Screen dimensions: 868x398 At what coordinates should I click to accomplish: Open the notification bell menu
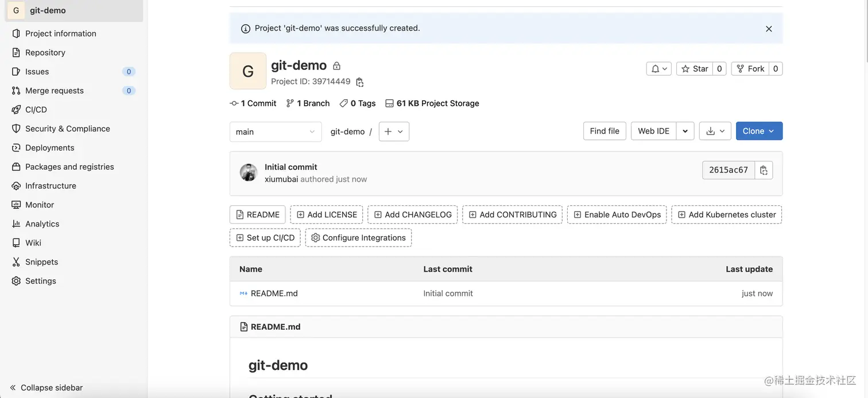(658, 68)
